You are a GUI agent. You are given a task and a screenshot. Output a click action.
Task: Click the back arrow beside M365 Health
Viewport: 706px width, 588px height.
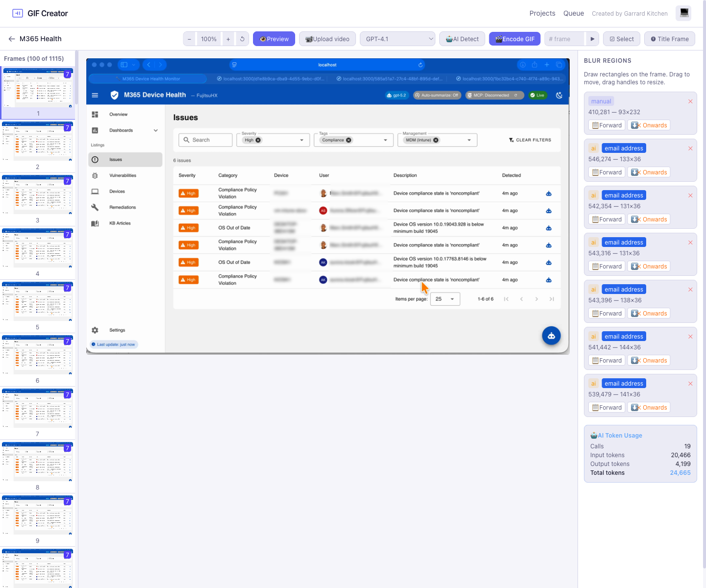[11, 39]
